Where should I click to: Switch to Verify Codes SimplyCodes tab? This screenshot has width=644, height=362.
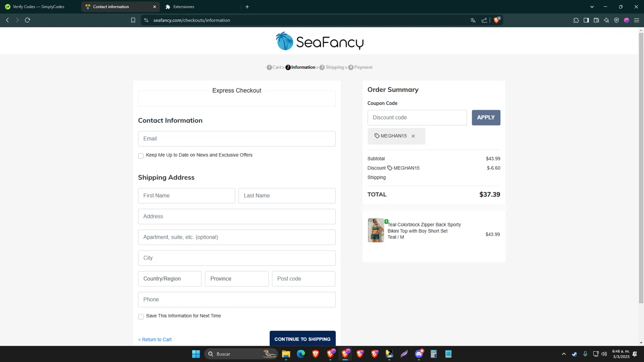click(39, 7)
